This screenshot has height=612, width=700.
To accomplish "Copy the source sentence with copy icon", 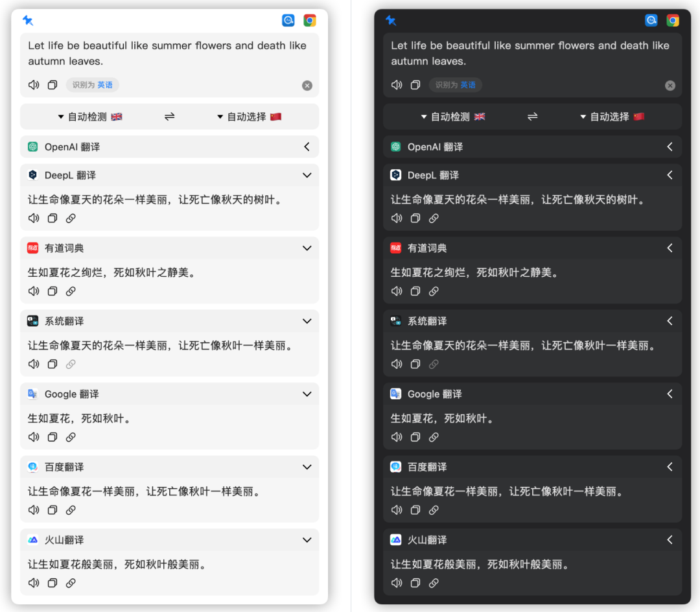I will (x=52, y=84).
